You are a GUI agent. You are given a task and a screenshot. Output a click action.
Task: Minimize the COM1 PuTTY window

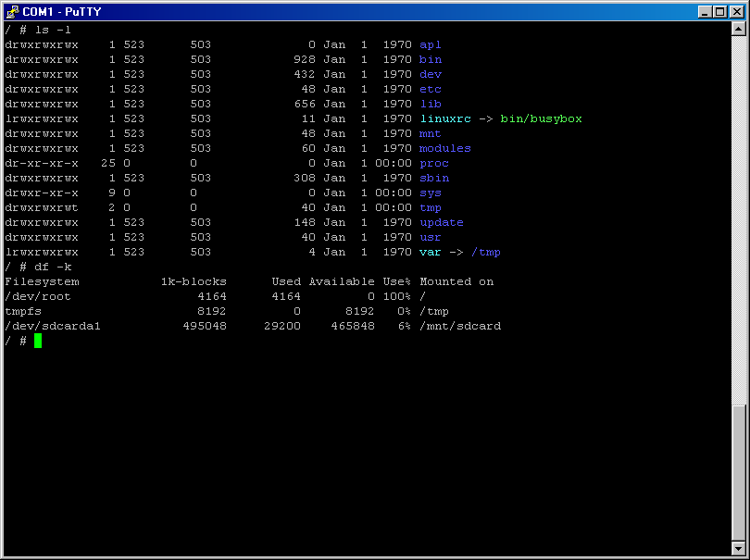[705, 12]
